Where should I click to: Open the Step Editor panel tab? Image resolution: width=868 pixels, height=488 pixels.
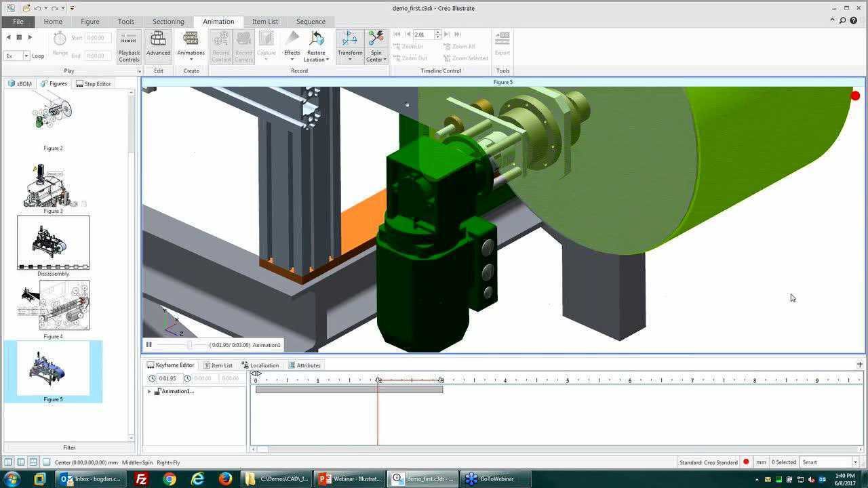[x=94, y=84]
